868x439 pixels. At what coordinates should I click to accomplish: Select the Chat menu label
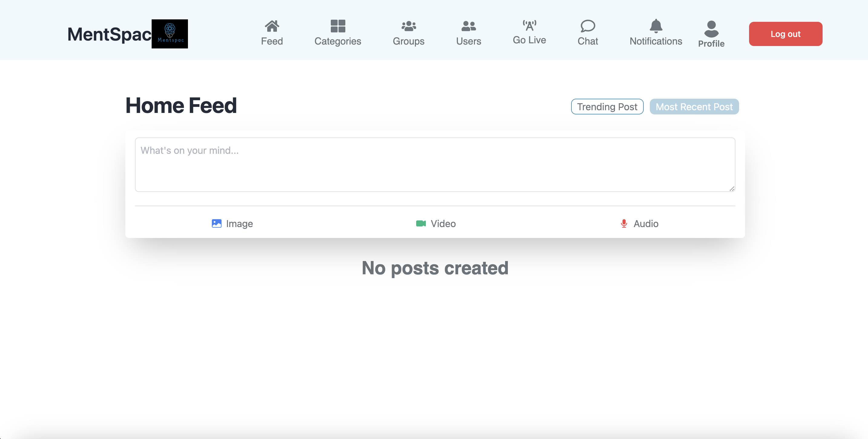(x=588, y=41)
